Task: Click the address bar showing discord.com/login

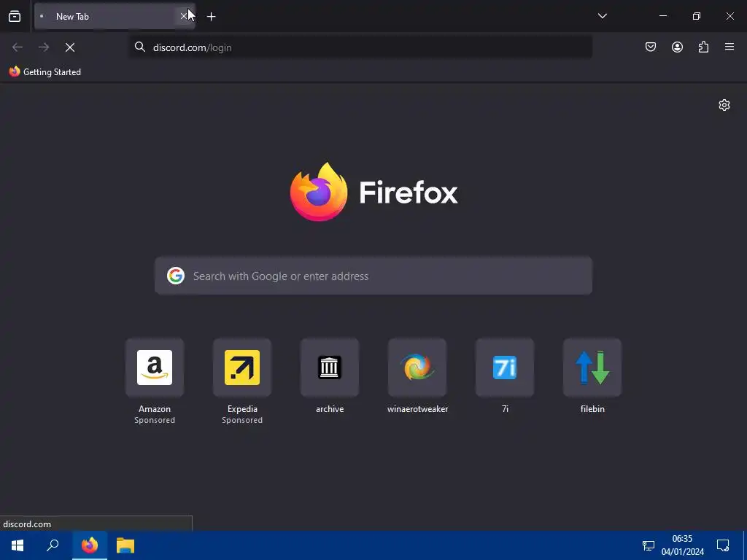Action: pyautogui.click(x=360, y=47)
